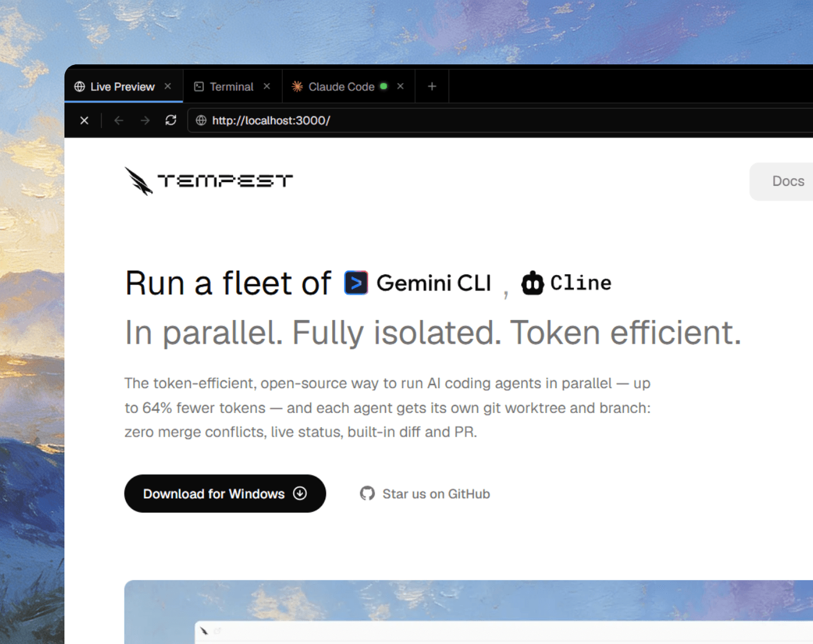
Task: Click the stop loading X icon
Action: [84, 120]
